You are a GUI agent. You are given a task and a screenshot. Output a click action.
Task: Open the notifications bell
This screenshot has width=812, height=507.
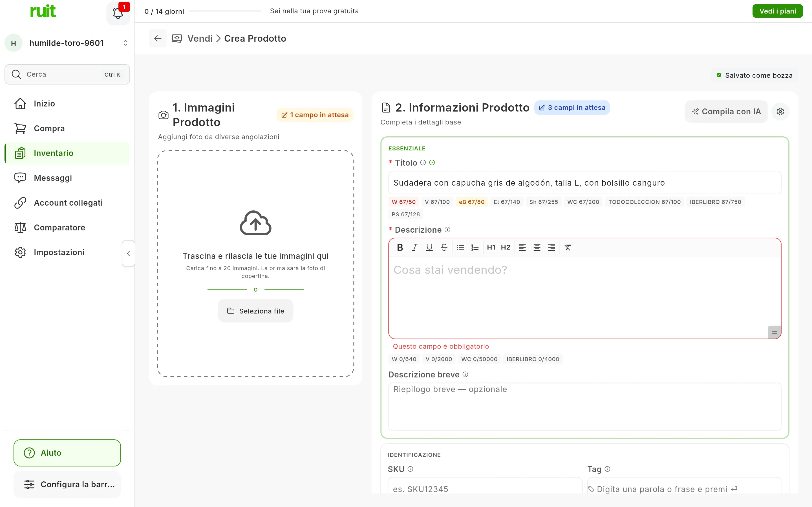(x=118, y=13)
